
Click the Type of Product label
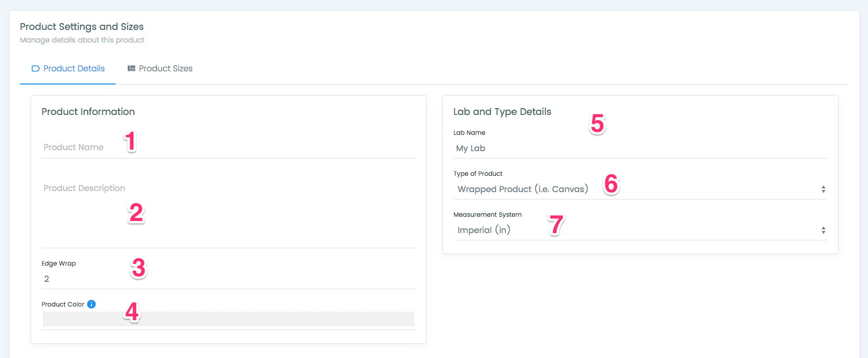[478, 174]
